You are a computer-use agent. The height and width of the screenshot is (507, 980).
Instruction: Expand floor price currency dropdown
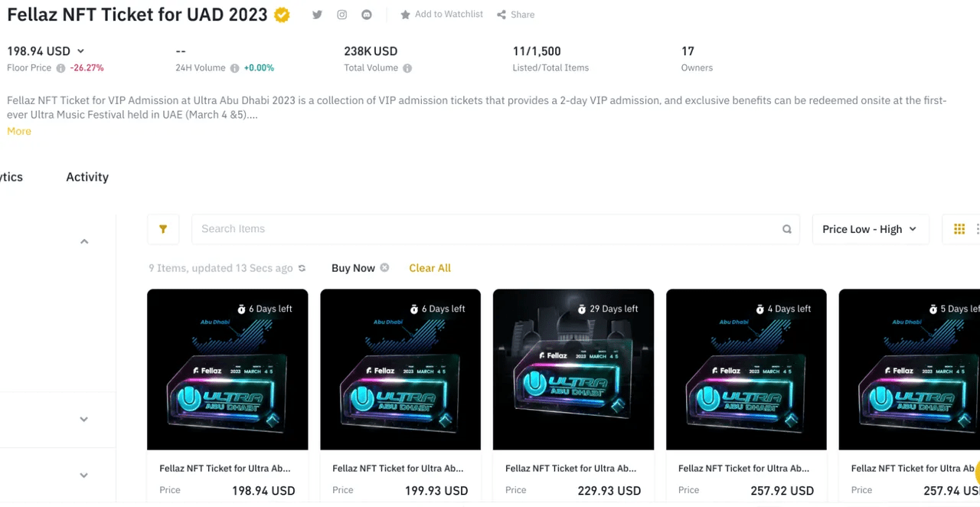point(80,51)
